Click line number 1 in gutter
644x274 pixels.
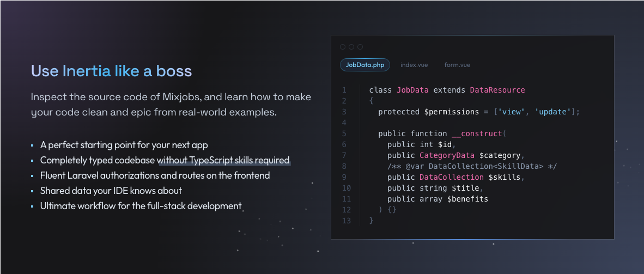pyautogui.click(x=344, y=90)
